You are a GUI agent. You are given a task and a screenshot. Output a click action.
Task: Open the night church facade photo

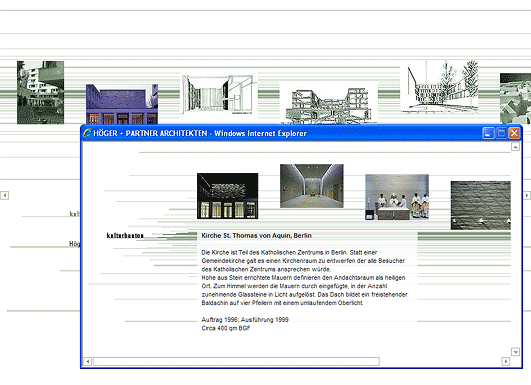click(x=228, y=196)
